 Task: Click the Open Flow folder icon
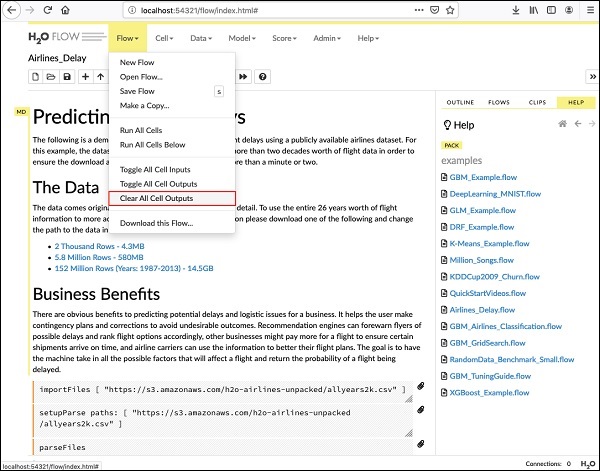pyautogui.click(x=52, y=76)
